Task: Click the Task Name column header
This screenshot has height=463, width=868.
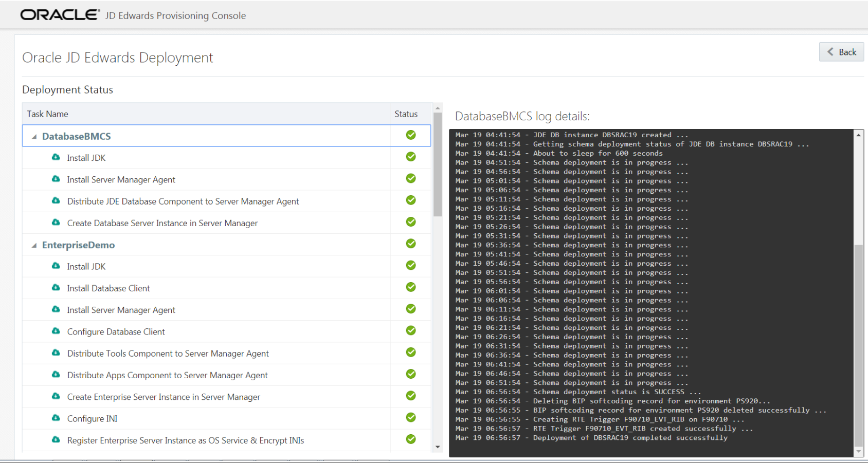Action: pyautogui.click(x=47, y=114)
